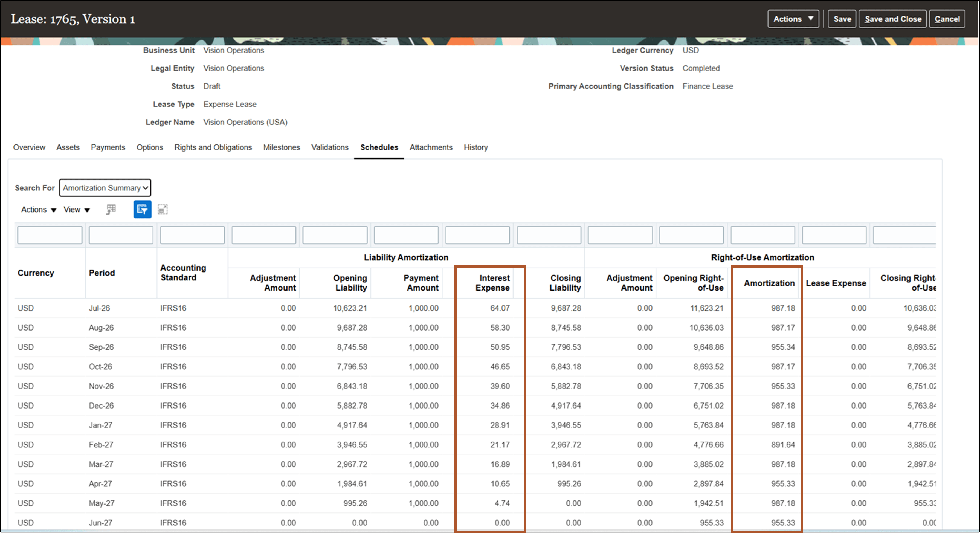Open the Payments tab
Viewport: 980px width, 533px height.
click(108, 147)
